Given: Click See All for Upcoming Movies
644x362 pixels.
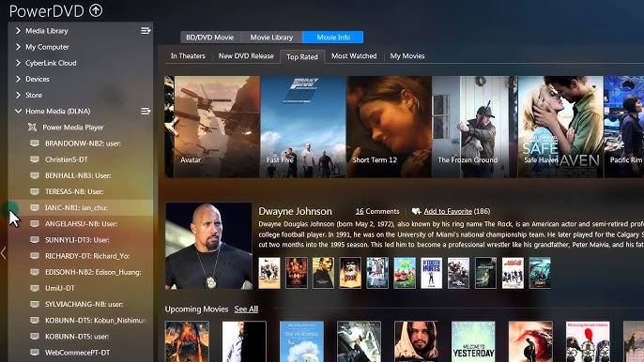Looking at the screenshot, I should [246, 309].
